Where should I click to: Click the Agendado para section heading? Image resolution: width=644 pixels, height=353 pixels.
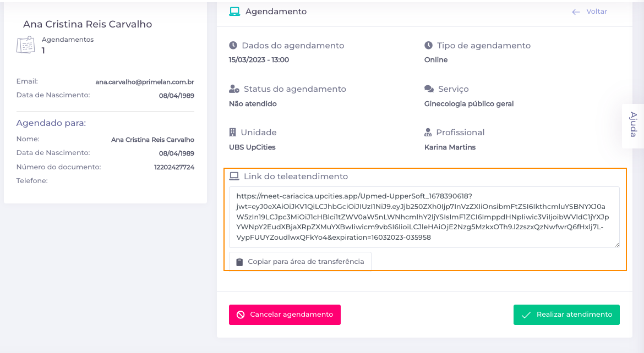(51, 123)
